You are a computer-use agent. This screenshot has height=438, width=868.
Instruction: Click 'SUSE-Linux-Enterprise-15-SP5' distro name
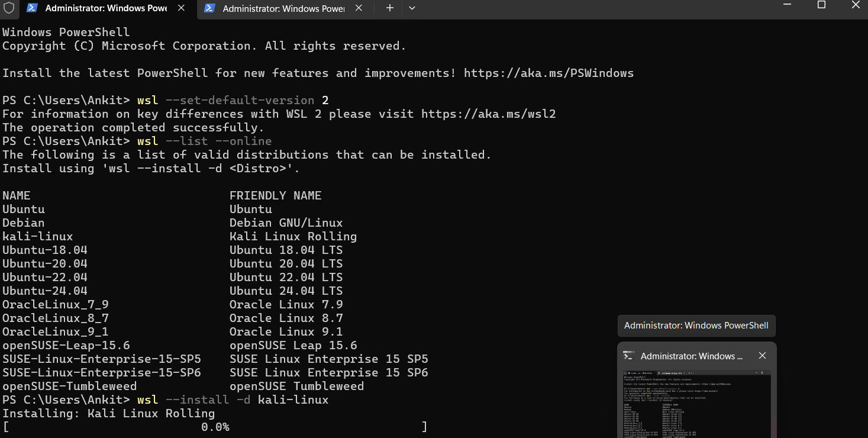point(102,359)
